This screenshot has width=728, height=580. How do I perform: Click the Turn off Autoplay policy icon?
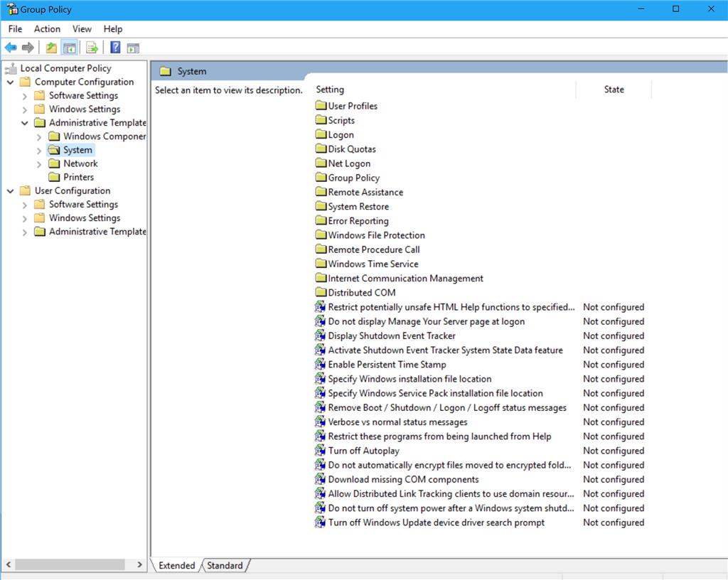pos(321,450)
